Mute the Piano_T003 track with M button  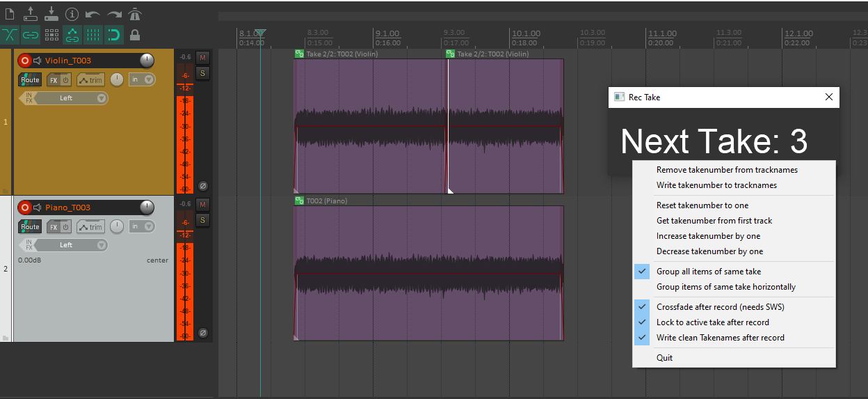point(202,205)
